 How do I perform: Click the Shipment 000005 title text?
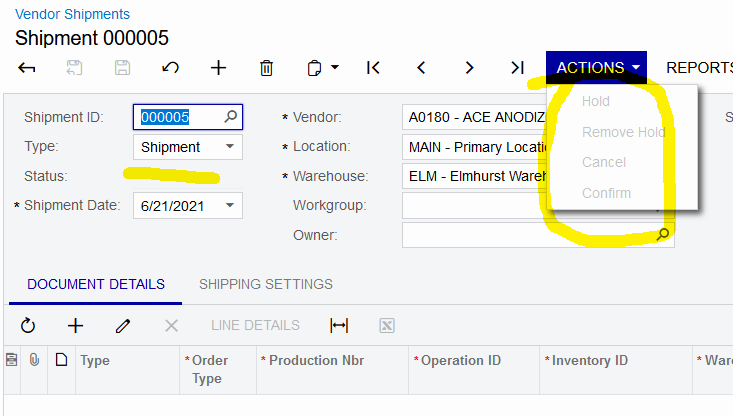coord(92,38)
